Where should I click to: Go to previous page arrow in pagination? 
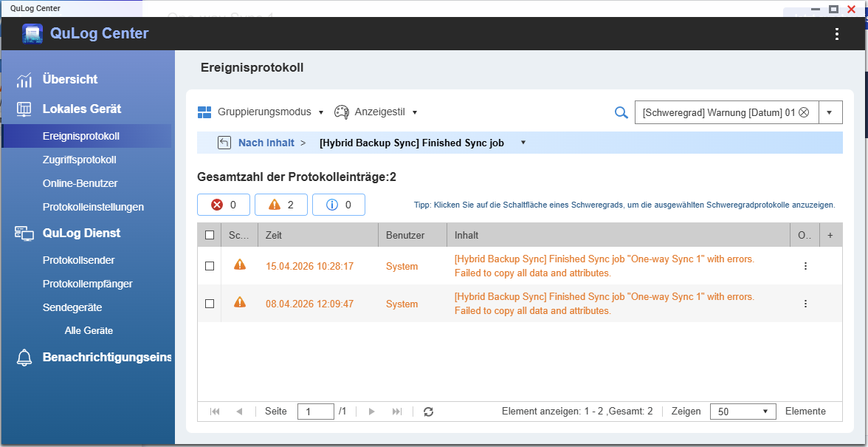click(239, 412)
